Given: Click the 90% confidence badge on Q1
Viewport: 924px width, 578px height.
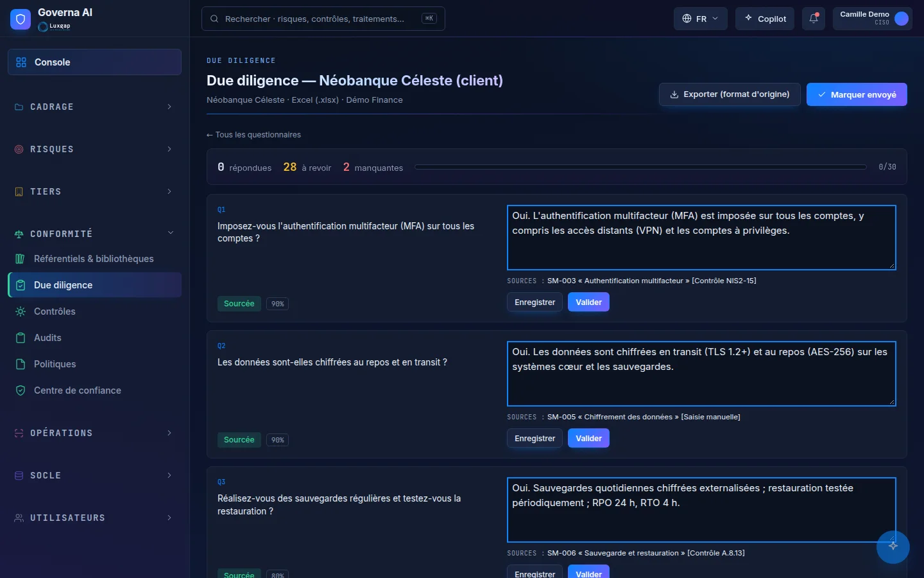Looking at the screenshot, I should coord(277,304).
